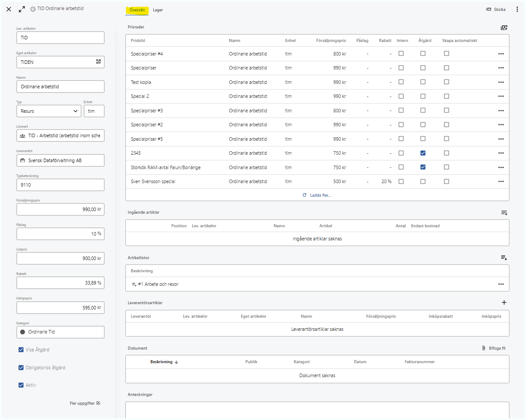
Task: Open Fler uppgifter link
Action: [x=85, y=403]
